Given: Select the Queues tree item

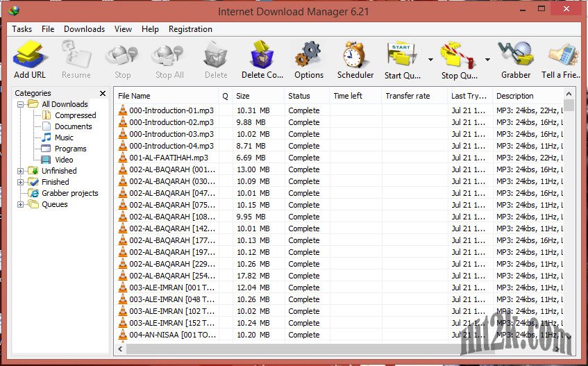Looking at the screenshot, I should pyautogui.click(x=55, y=204).
